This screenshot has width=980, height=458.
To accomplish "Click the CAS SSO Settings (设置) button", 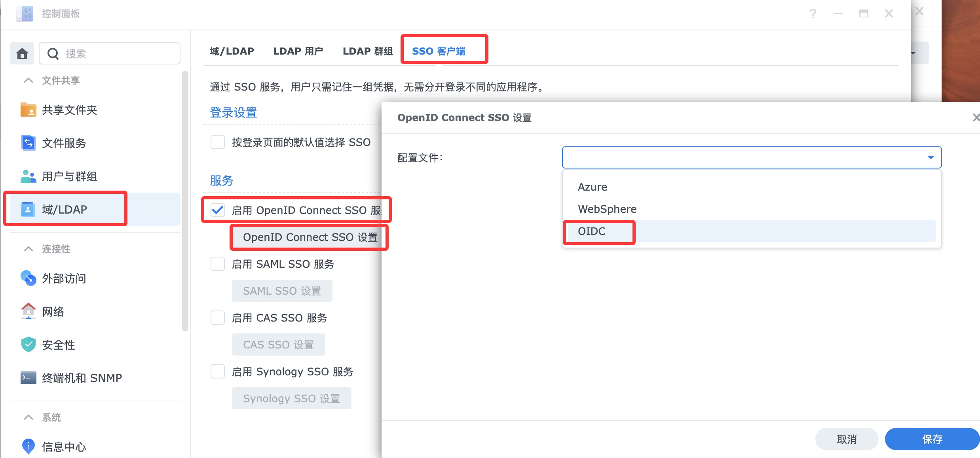I will 278,344.
